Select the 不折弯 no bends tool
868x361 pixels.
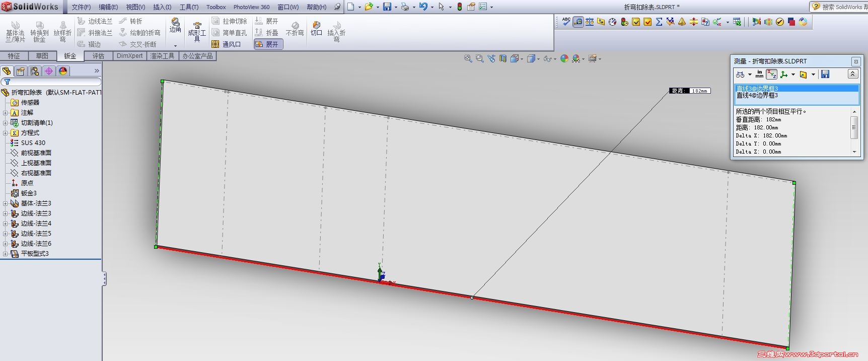(x=295, y=29)
